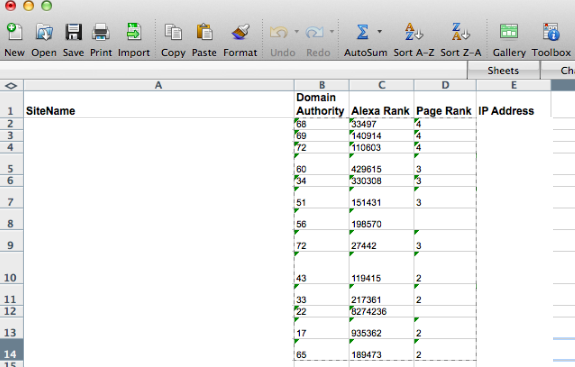Select column A header
The height and width of the screenshot is (367, 575).
[159, 85]
